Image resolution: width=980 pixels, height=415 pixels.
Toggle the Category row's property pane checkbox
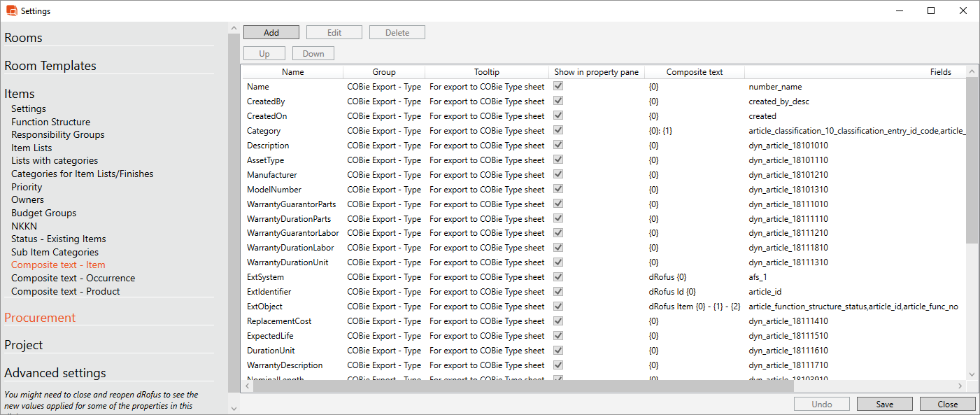[557, 130]
